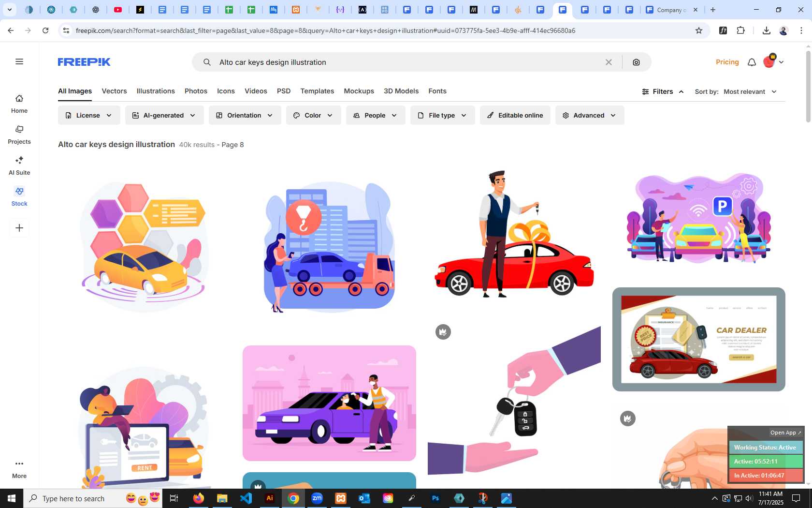Viewport: 812px width, 508px height.
Task: Switch to PSD tab
Action: [284, 91]
